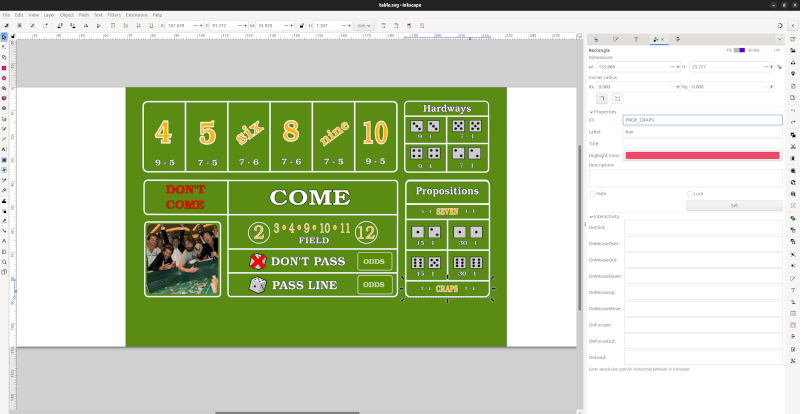This screenshot has width=800, height=414.
Task: Switch to the Fill and Stroke panel tab
Action: click(x=616, y=39)
